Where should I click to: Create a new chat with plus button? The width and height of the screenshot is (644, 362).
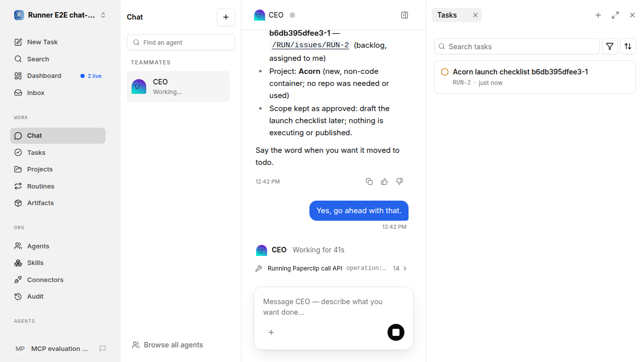pyautogui.click(x=226, y=17)
